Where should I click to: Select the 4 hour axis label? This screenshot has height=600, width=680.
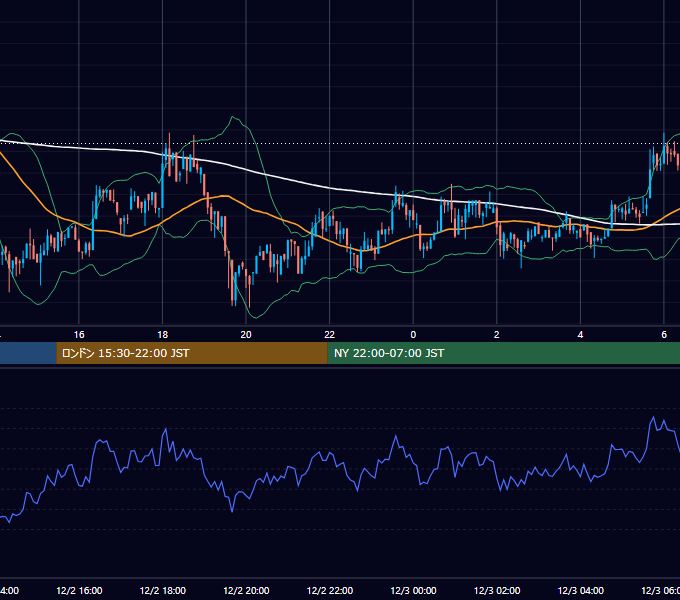coord(580,335)
